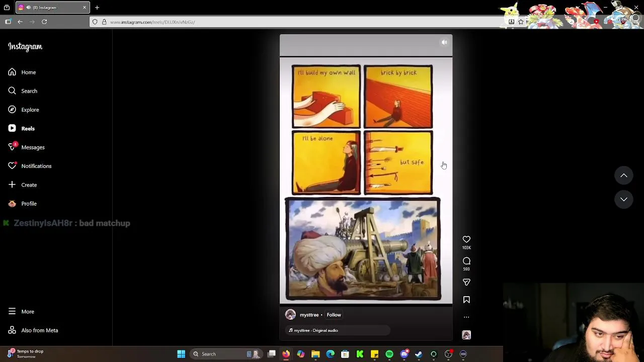Screen dimensions: 644x362
Task: Open Sticky Notes from the taskbar
Action: pos(374,354)
